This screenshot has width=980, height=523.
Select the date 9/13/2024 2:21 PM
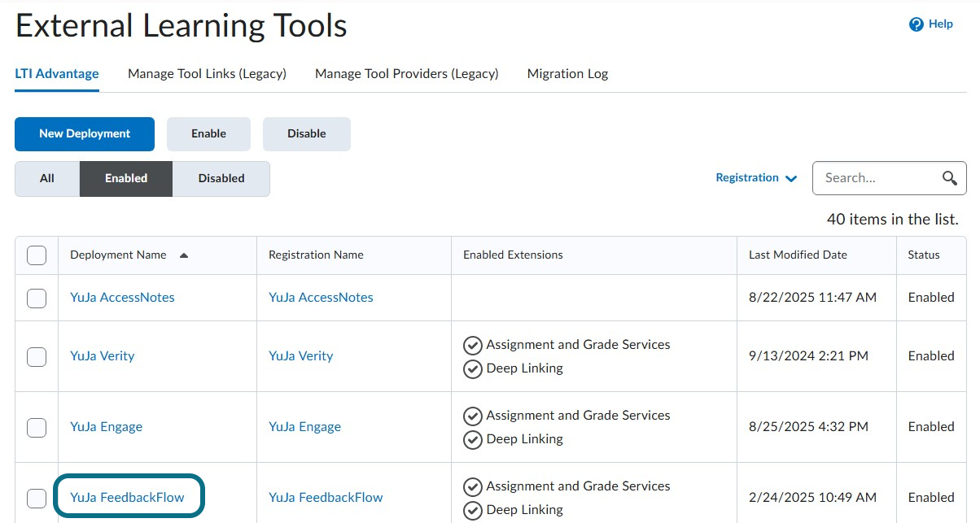pyautogui.click(x=808, y=356)
